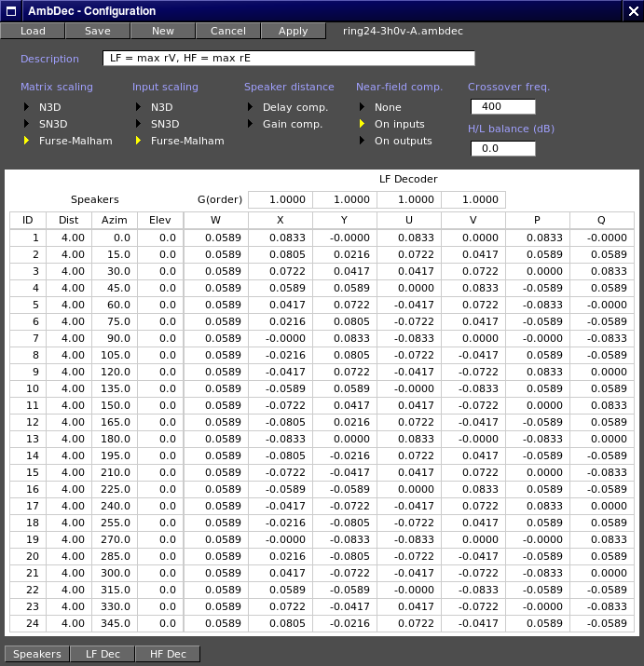Close the AmbDec Configuration window
Image resolution: width=644 pixels, height=666 pixels.
[x=633, y=11]
